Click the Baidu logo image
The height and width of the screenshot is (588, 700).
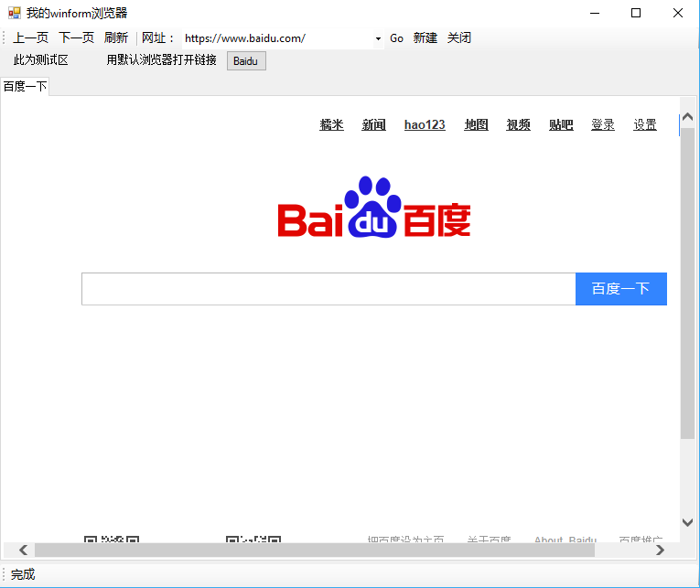click(374, 207)
